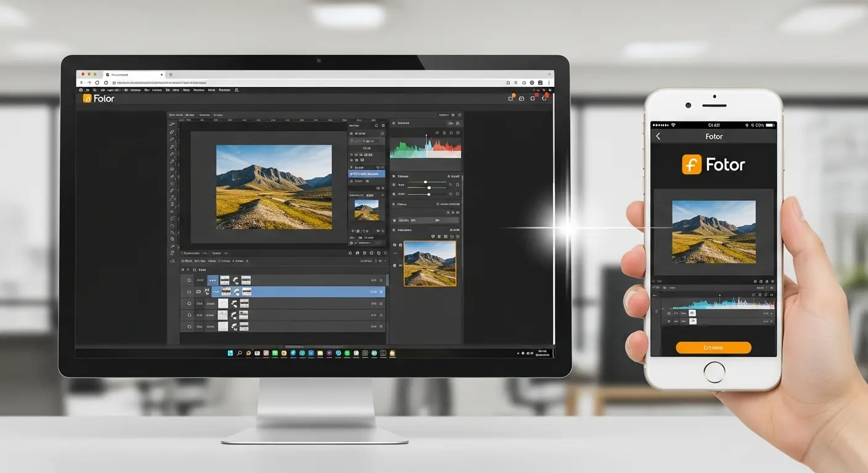Image resolution: width=868 pixels, height=473 pixels.
Task: Tap the orange Download button on the phone
Action: [x=713, y=347]
